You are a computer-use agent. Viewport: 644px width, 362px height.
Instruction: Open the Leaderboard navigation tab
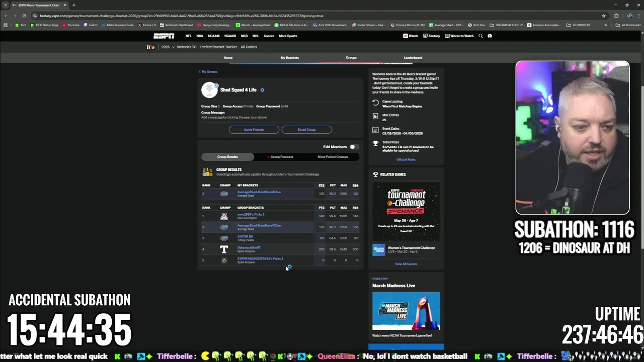pyautogui.click(x=413, y=58)
